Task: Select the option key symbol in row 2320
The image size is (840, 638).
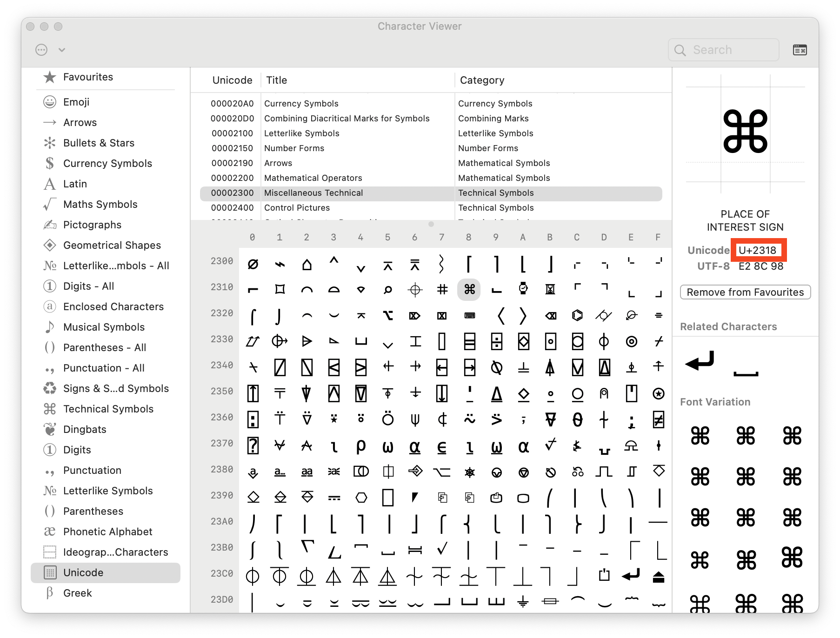Action: click(x=388, y=315)
